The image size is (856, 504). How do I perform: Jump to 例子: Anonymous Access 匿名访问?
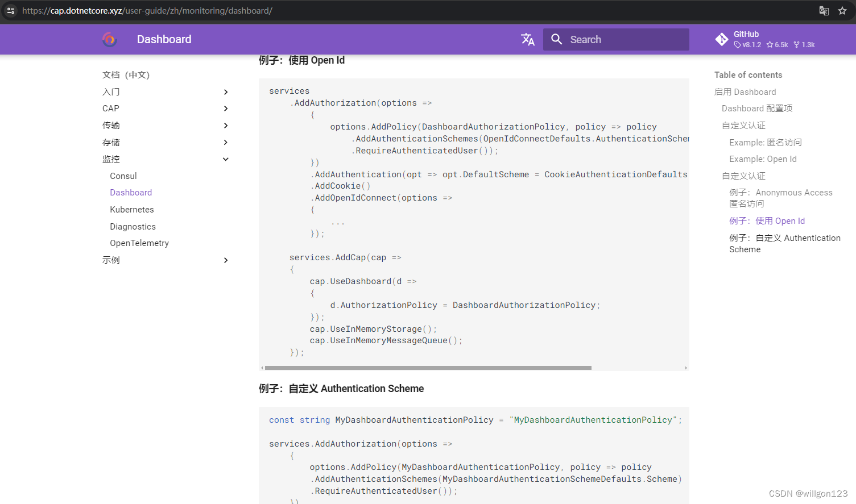781,198
